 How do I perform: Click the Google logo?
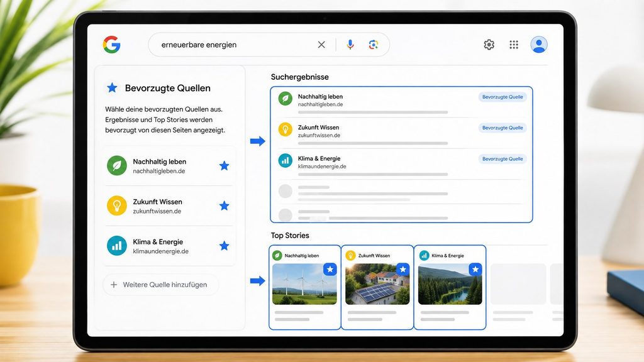[x=111, y=45]
